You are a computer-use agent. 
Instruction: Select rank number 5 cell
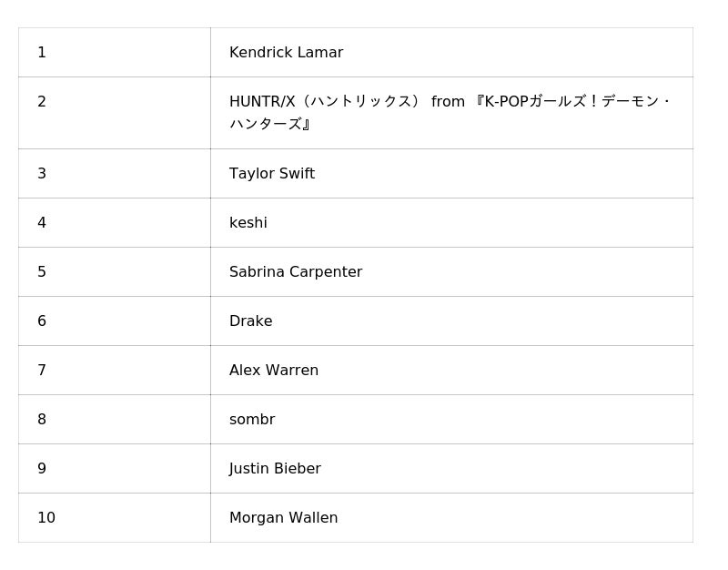[42, 272]
